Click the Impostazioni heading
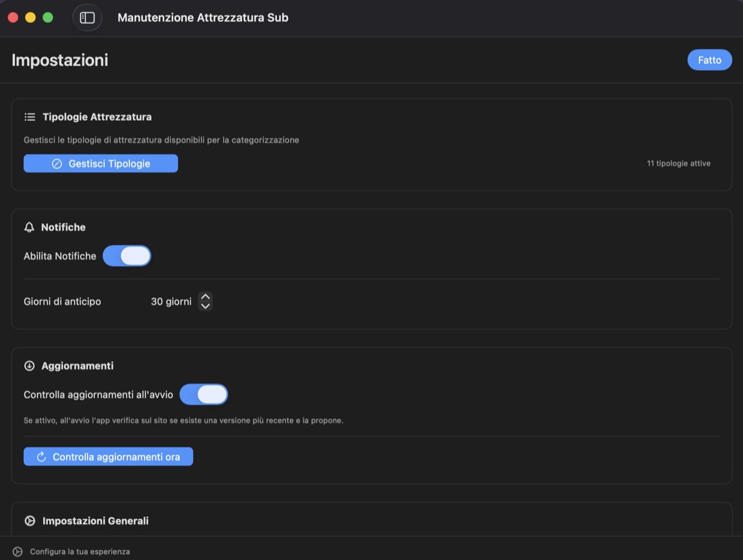Viewport: 743px width, 560px height. 59,60
